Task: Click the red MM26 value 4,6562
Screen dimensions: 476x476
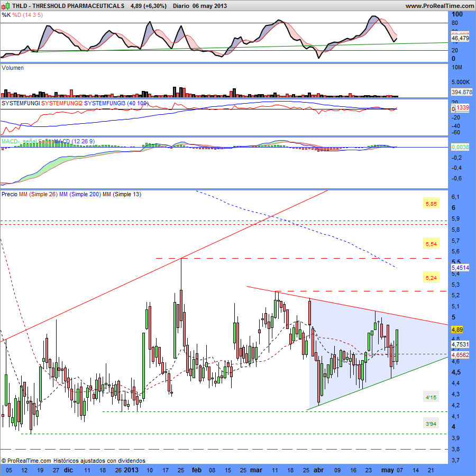Action: click(460, 354)
